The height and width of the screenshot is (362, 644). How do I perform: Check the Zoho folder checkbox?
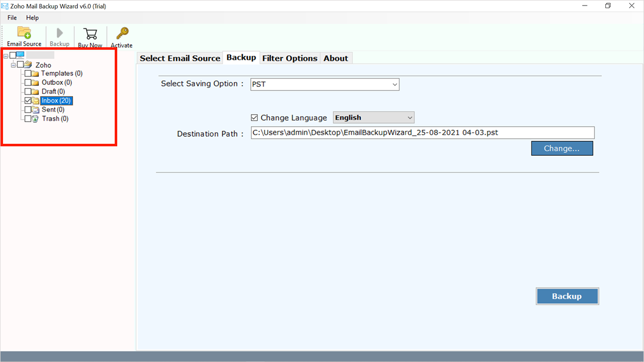[x=20, y=64]
